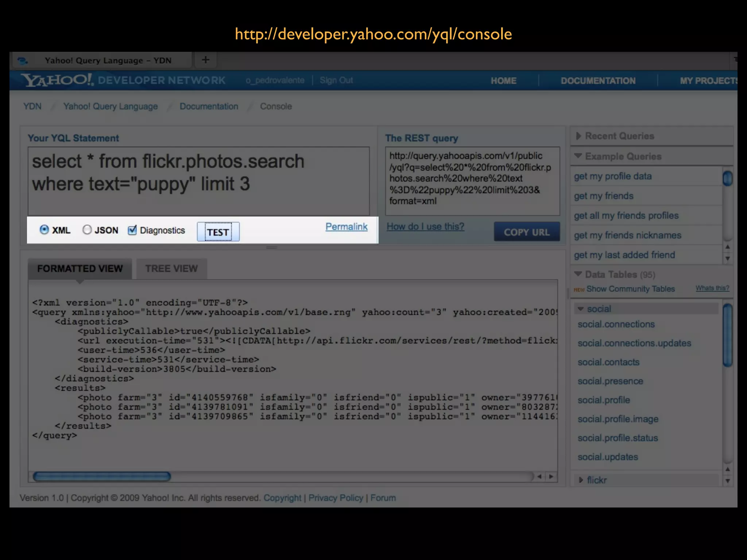The image size is (747, 560).
Task: Click Show Community Tables link
Action: [631, 289]
